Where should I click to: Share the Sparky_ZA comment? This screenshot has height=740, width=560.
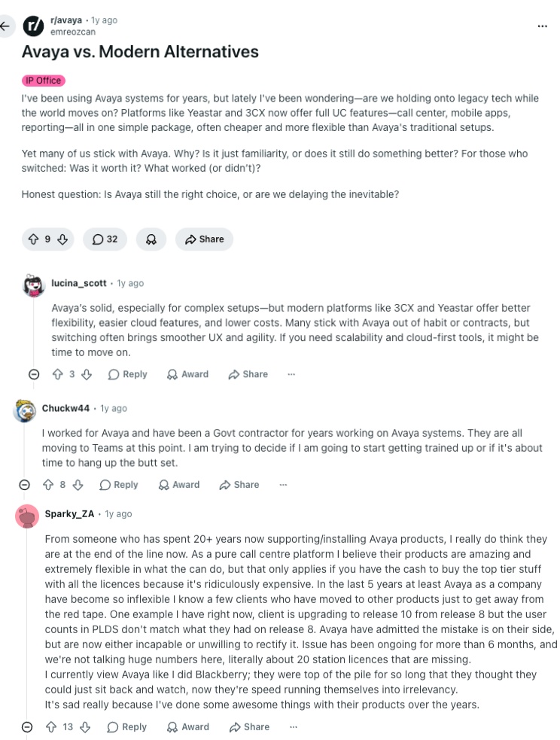coord(249,726)
